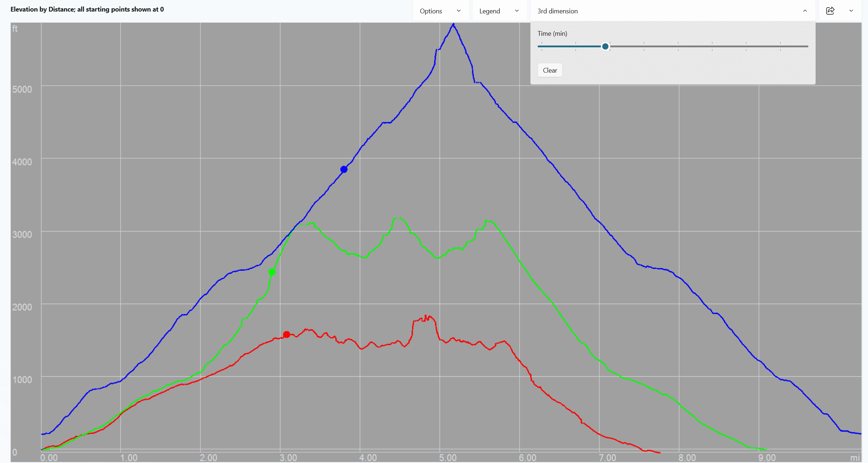Click the green time marker dot
The image size is (868, 463).
[272, 272]
